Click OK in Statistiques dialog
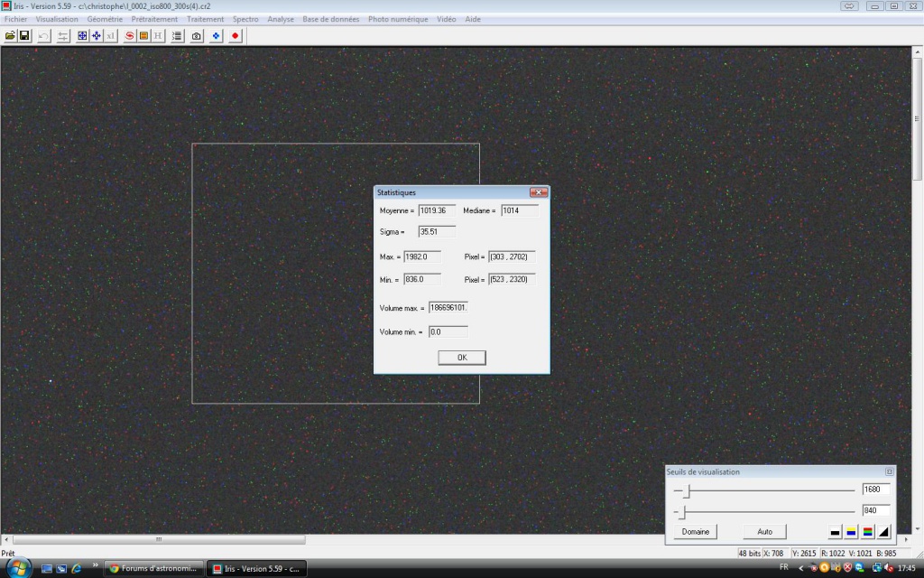924x578 pixels. pos(462,358)
